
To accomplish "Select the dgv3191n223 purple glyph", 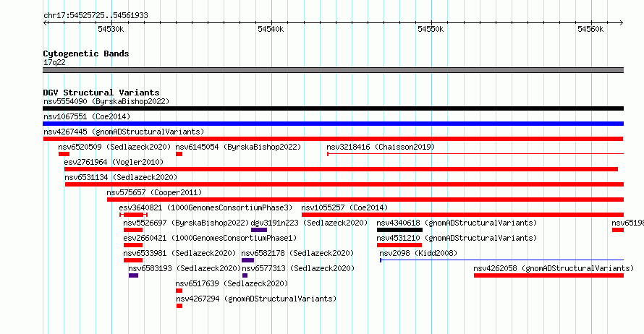I will point(259,230).
